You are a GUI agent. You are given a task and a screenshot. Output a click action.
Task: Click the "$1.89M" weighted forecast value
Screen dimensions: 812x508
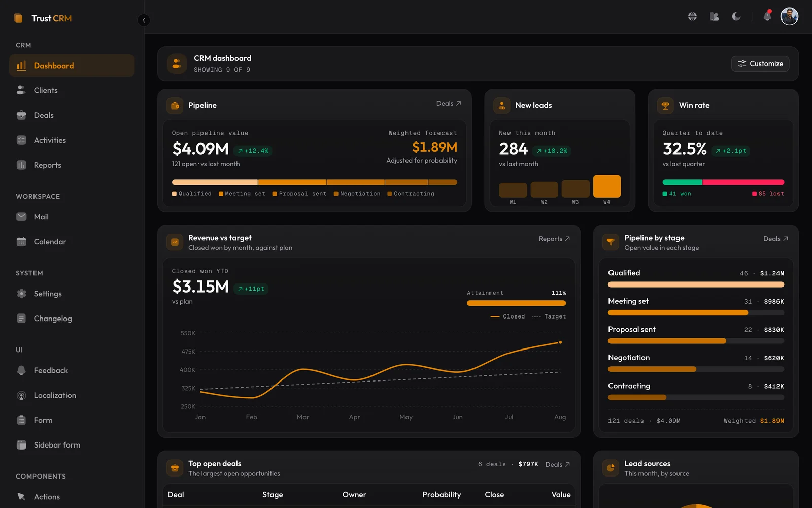(x=434, y=147)
